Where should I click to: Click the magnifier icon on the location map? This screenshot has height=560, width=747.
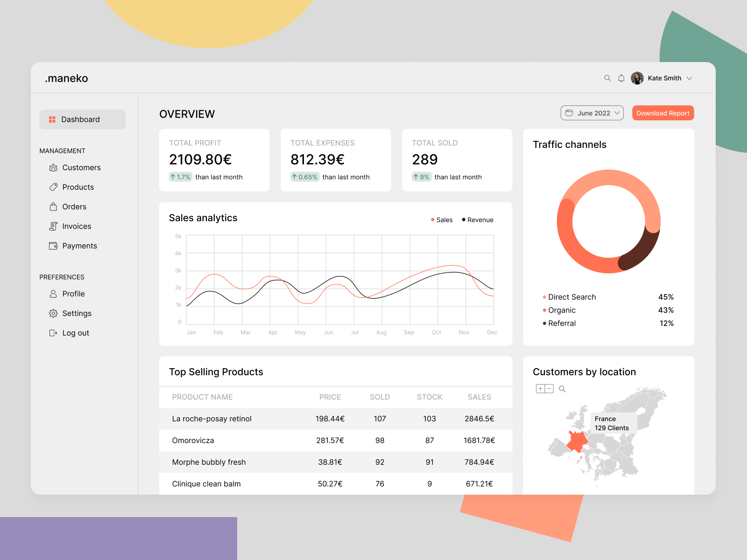pos(563,388)
